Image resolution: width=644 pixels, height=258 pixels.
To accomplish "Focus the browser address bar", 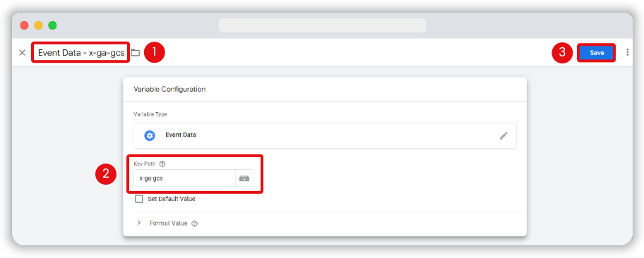I will click(322, 25).
